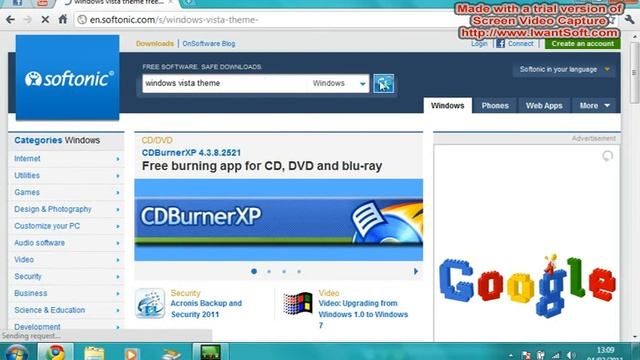This screenshot has height=360, width=640.
Task: Switch to the Web Apps tab
Action: coord(544,106)
